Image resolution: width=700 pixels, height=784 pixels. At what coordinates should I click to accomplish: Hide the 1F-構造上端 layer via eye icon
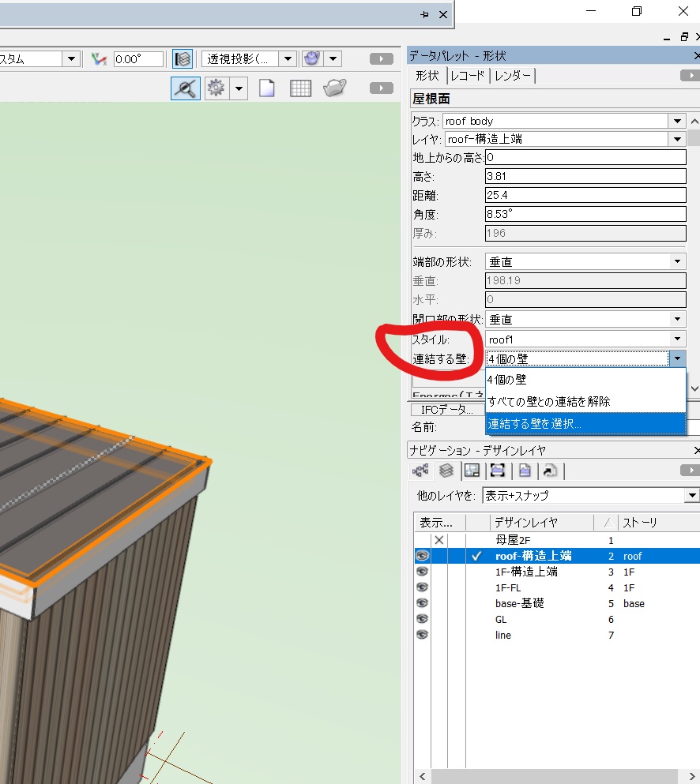click(x=422, y=572)
